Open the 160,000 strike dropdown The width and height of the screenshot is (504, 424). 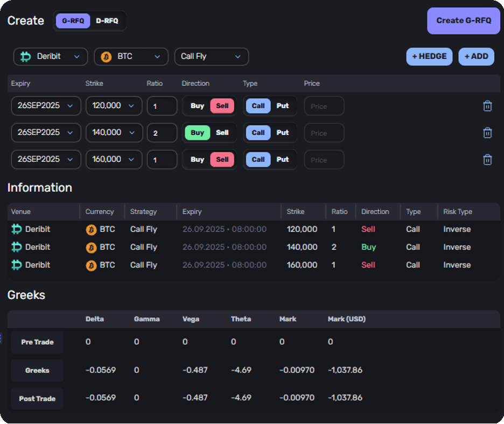tap(114, 159)
